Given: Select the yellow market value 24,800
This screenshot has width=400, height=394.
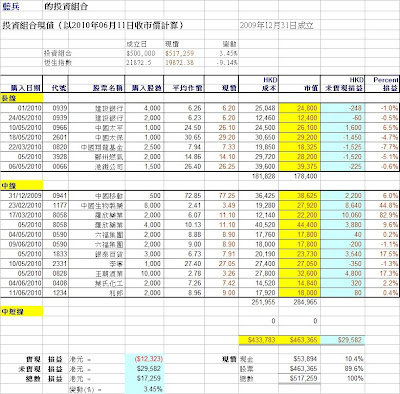Looking at the screenshot, I should pyautogui.click(x=300, y=108).
